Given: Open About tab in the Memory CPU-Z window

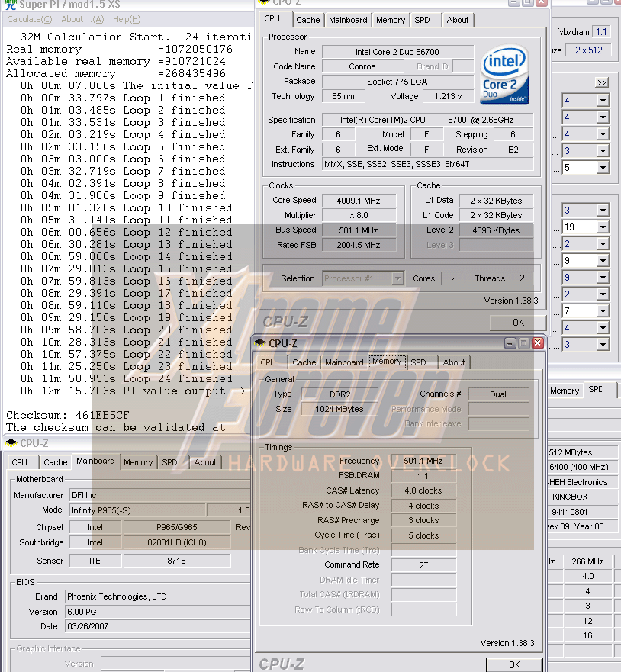Looking at the screenshot, I should point(454,362).
